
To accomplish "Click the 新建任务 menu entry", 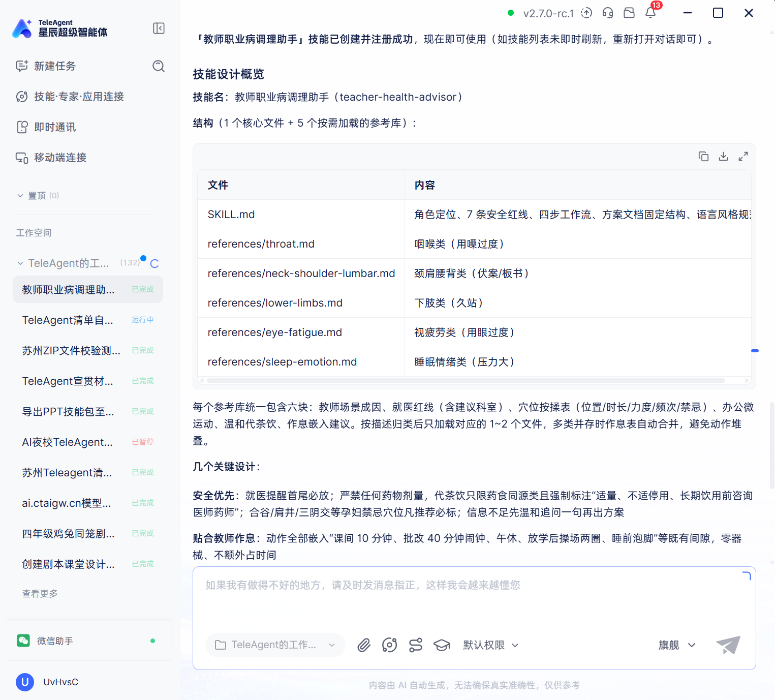I will click(x=46, y=66).
